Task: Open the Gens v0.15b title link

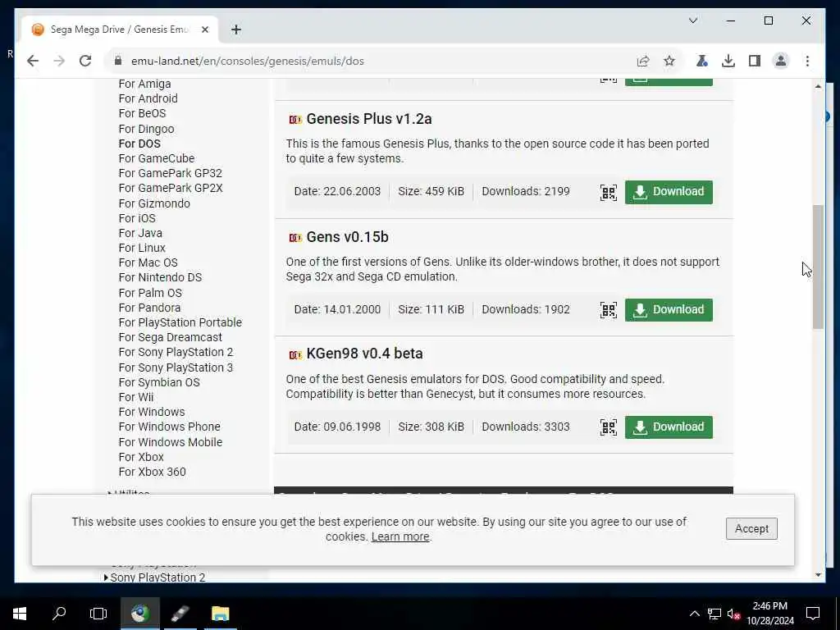Action: (x=347, y=237)
